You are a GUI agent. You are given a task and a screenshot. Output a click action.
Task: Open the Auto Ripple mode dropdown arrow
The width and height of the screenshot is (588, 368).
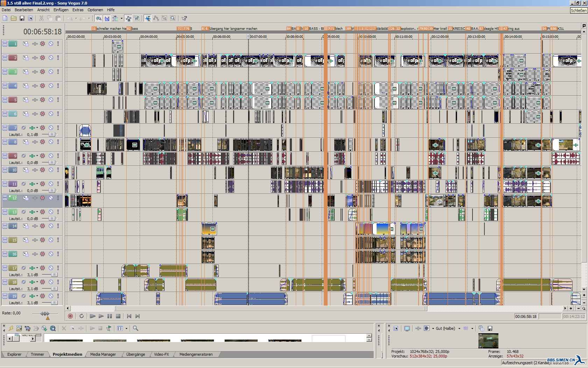click(x=121, y=18)
